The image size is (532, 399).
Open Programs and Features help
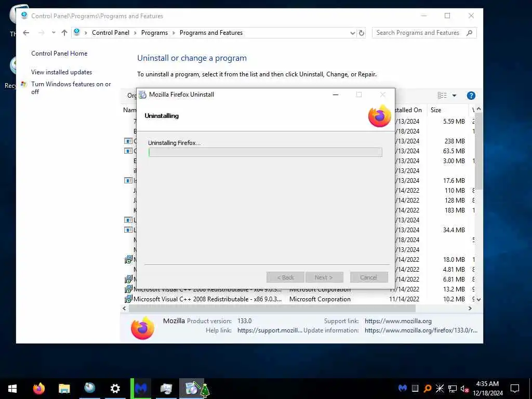click(x=471, y=96)
